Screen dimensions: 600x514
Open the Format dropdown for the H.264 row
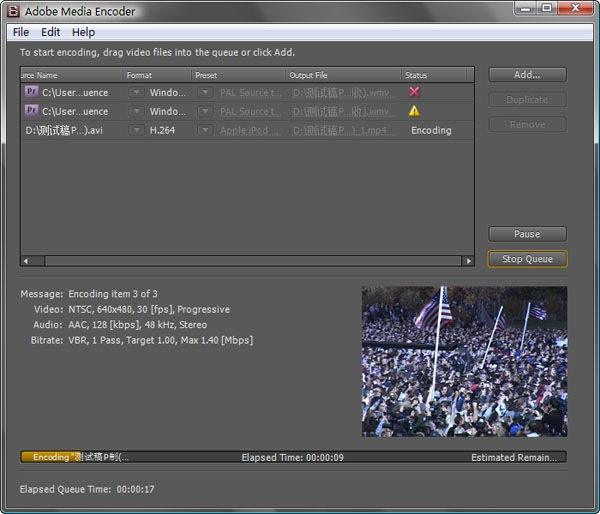(x=136, y=130)
